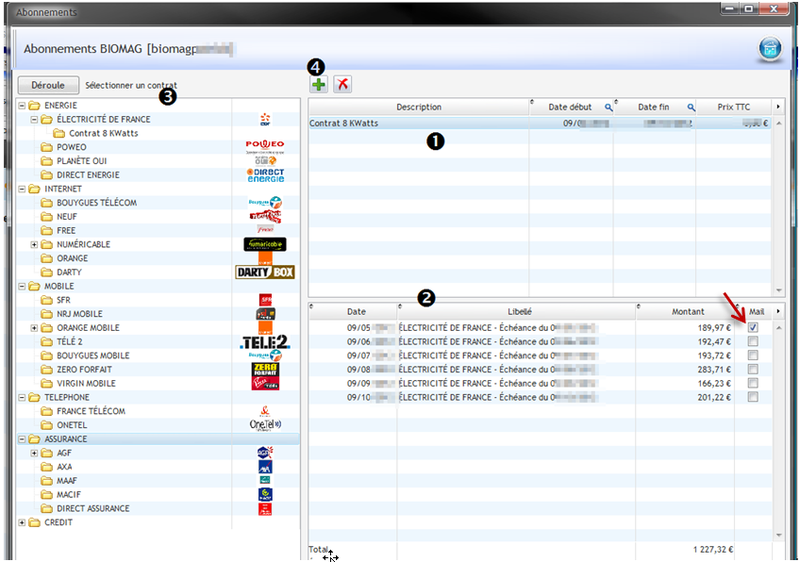
Task: Sort by the Description column header
Action: 419,107
